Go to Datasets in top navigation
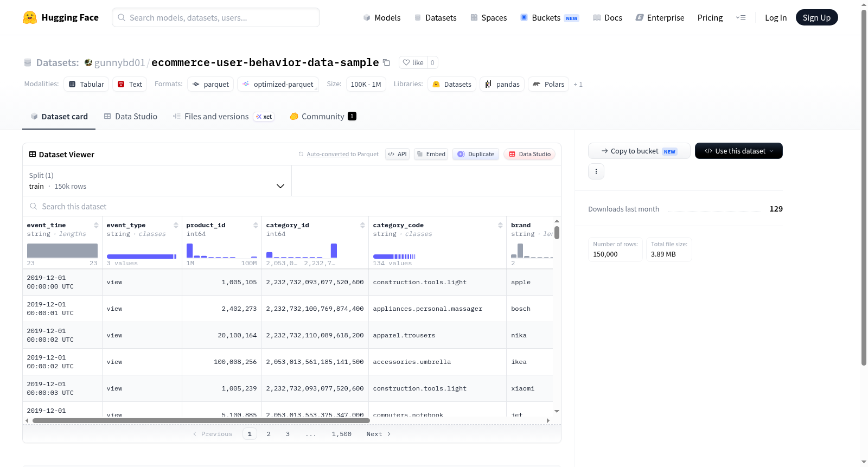The image size is (868, 467). click(x=435, y=17)
